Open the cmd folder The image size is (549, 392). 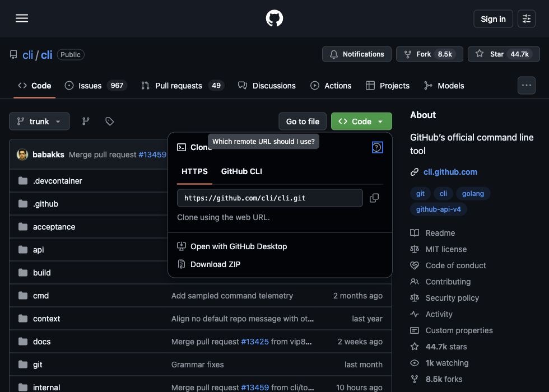click(40, 296)
